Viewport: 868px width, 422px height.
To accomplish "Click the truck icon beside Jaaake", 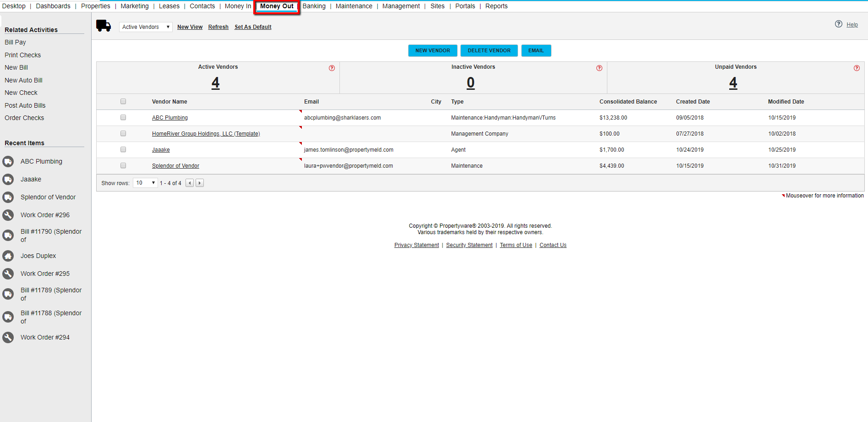I will pos(8,179).
